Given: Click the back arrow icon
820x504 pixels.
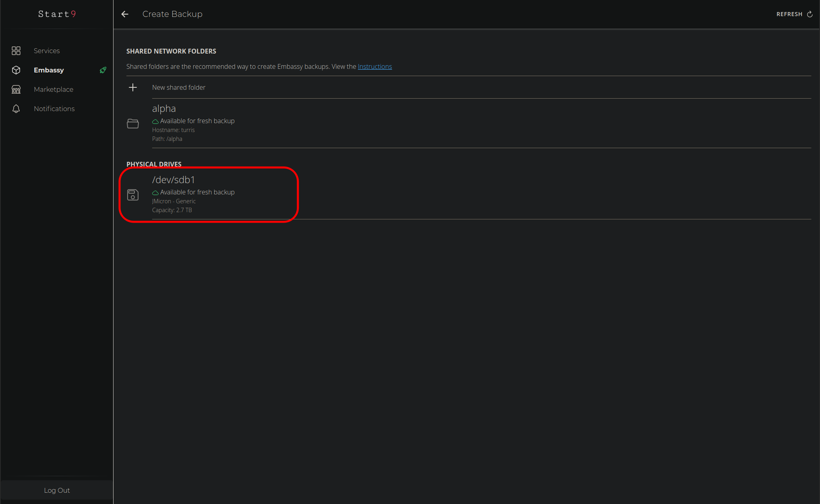Looking at the screenshot, I should pos(125,14).
